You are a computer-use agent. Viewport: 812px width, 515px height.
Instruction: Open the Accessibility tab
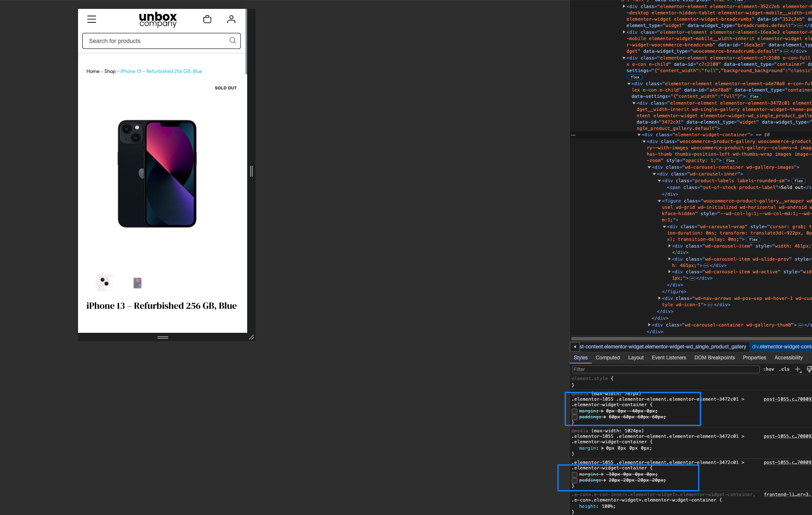788,358
